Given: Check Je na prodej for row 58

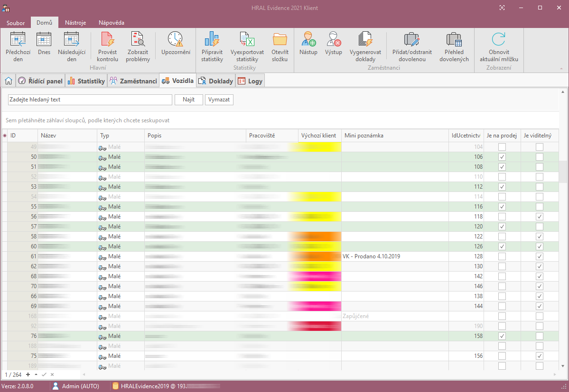Looking at the screenshot, I should tap(502, 237).
